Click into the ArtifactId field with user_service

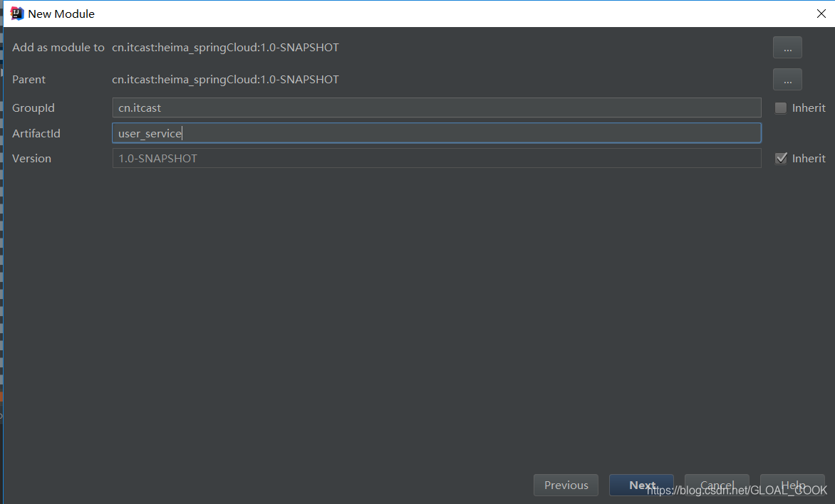pyautogui.click(x=437, y=133)
